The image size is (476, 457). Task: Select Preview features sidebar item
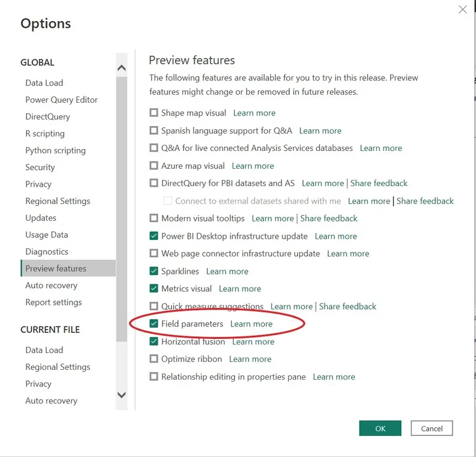tap(68, 268)
